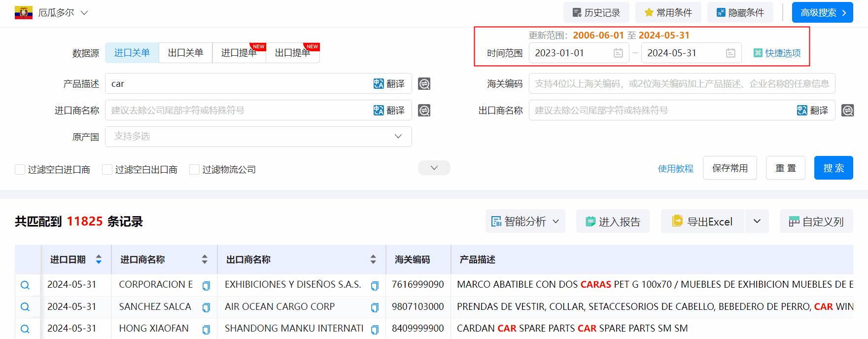Open the usage tutorial link
Viewport: 868px width, 339px height.
(675, 169)
